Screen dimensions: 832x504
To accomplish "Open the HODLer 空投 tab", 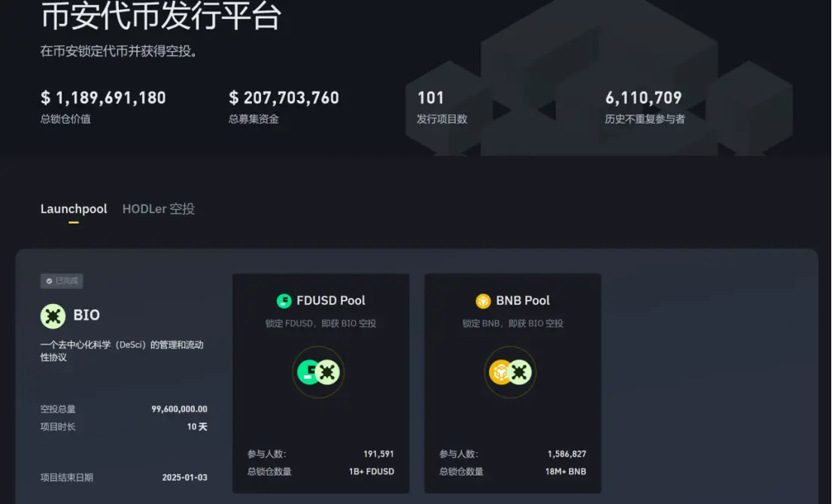I will click(159, 209).
